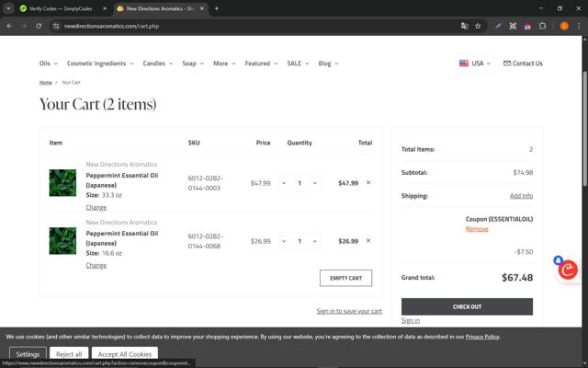Close the Verify Codes SimplyCodes tab
This screenshot has height=368, width=588.
pos(105,8)
